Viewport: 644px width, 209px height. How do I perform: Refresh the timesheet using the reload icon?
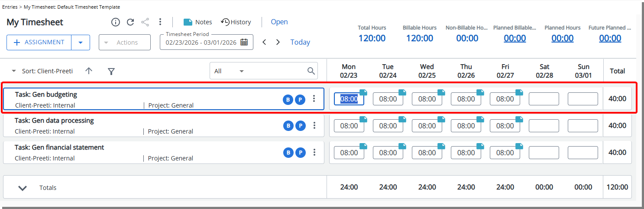pos(130,22)
